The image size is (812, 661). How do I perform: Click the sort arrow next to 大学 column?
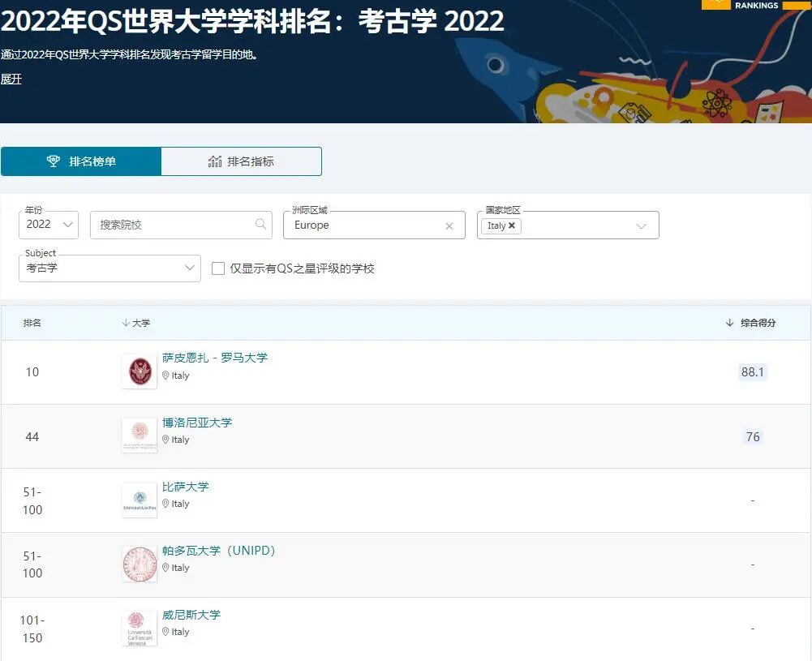(123, 322)
